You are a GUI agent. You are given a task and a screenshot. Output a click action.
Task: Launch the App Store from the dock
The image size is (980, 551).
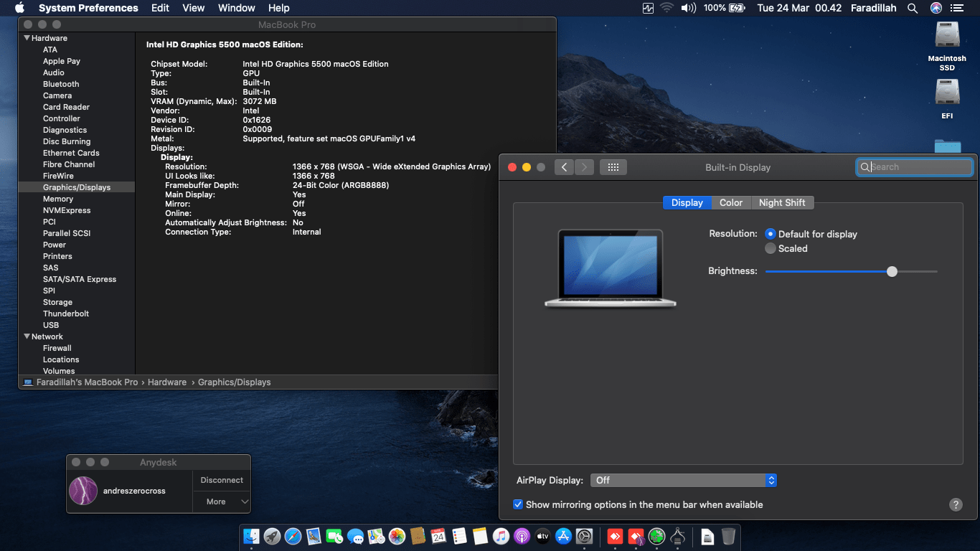563,536
